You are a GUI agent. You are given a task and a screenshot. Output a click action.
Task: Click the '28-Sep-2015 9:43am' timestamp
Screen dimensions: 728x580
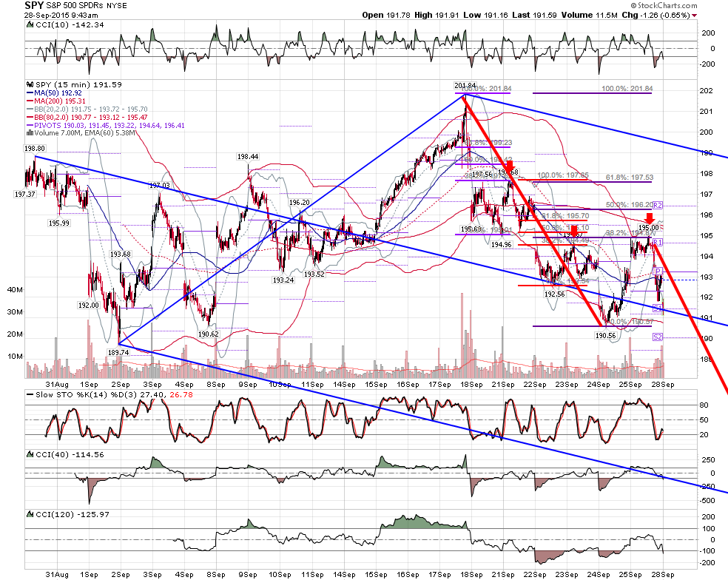pyautogui.click(x=61, y=15)
